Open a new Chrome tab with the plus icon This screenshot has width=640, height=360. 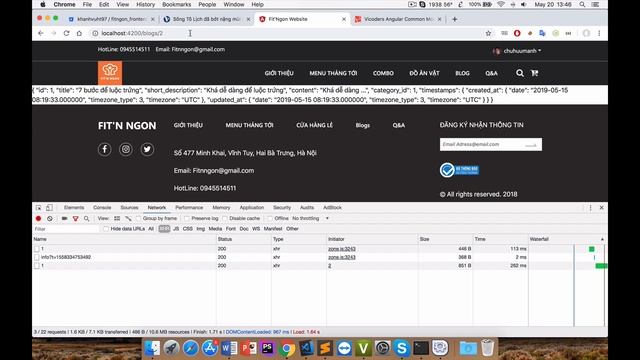(x=454, y=19)
